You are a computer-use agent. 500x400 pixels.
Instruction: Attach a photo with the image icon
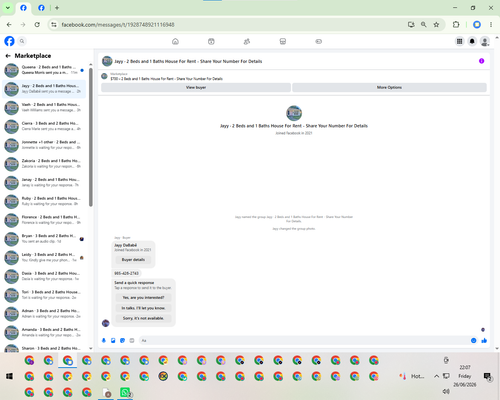pyautogui.click(x=113, y=340)
